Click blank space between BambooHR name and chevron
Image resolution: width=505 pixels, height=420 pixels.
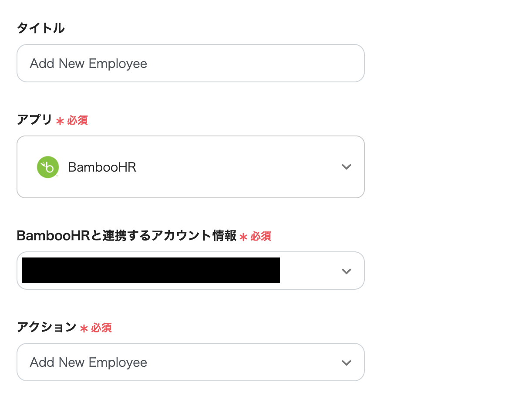(x=235, y=167)
